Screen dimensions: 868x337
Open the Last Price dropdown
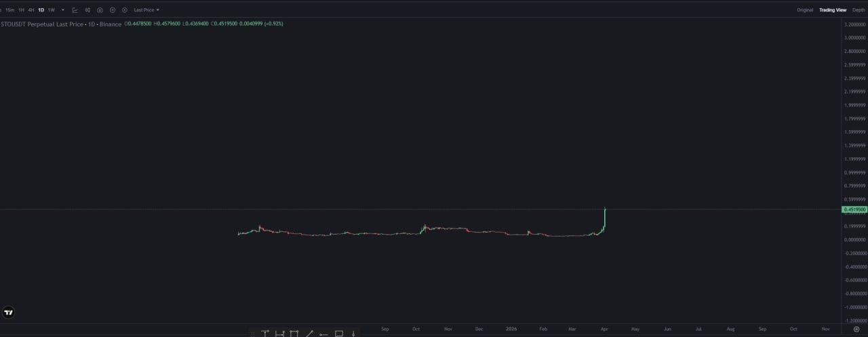(x=146, y=10)
